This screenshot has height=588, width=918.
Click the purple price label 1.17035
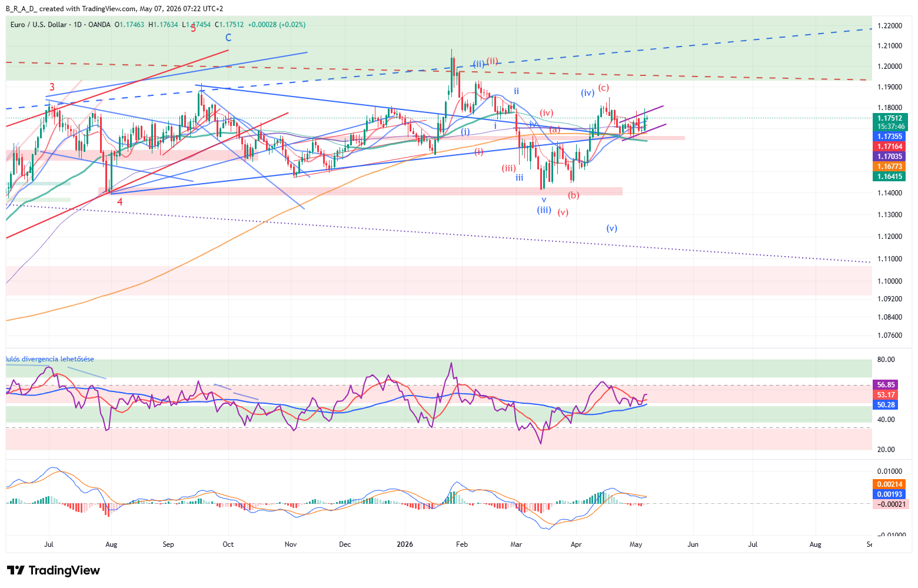[890, 157]
